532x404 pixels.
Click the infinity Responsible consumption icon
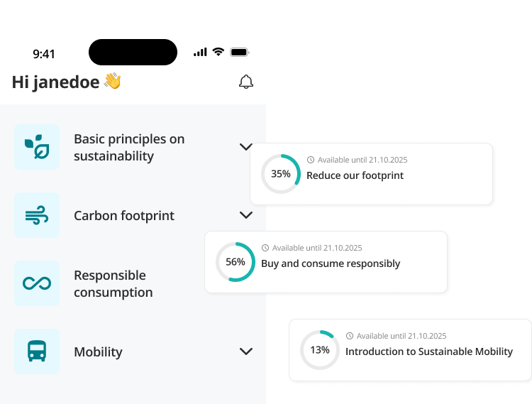coord(37,283)
